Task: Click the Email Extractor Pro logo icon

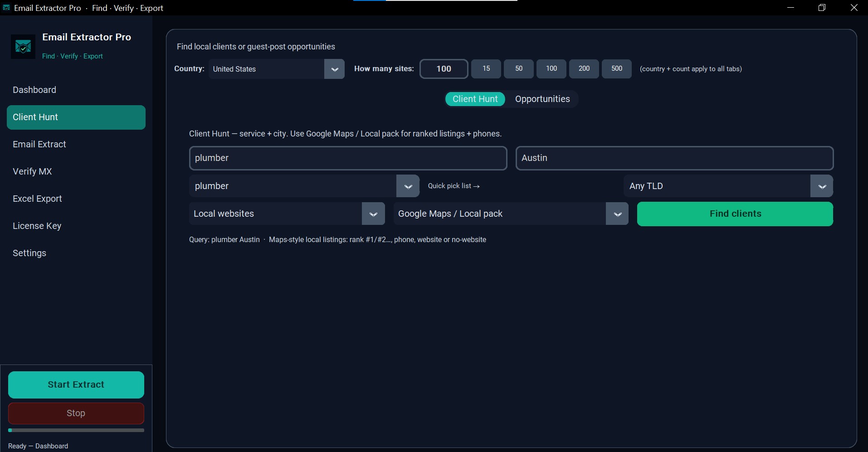Action: [23, 46]
